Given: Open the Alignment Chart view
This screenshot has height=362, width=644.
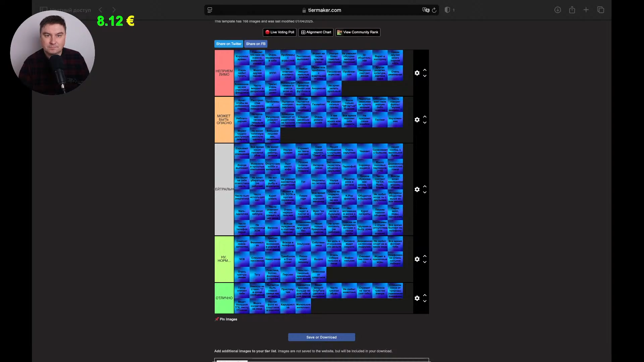Looking at the screenshot, I should (316, 32).
